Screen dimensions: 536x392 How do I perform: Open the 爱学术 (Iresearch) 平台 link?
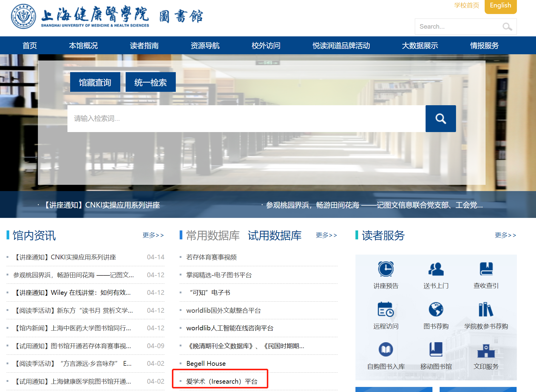click(222, 381)
